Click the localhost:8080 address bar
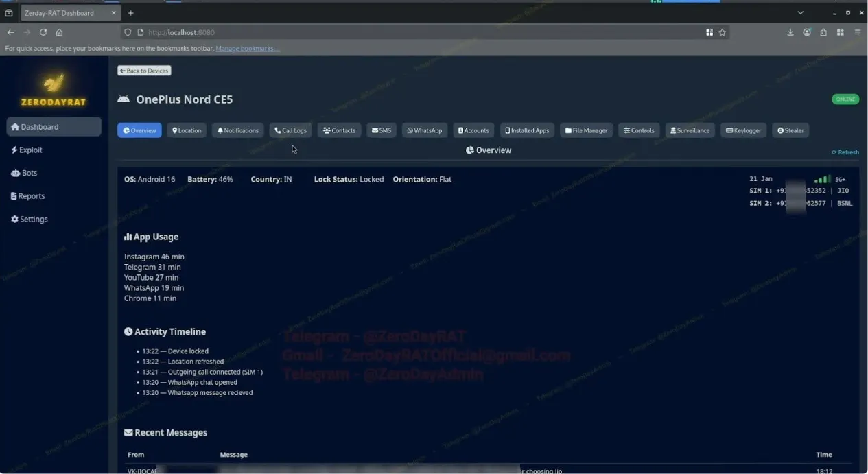868x474 pixels. tap(412, 32)
